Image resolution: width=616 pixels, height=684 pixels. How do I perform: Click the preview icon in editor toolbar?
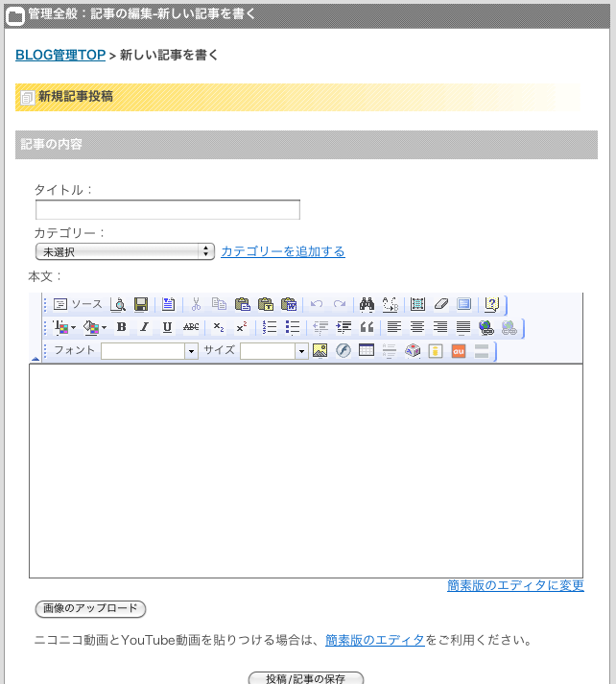[x=119, y=304]
